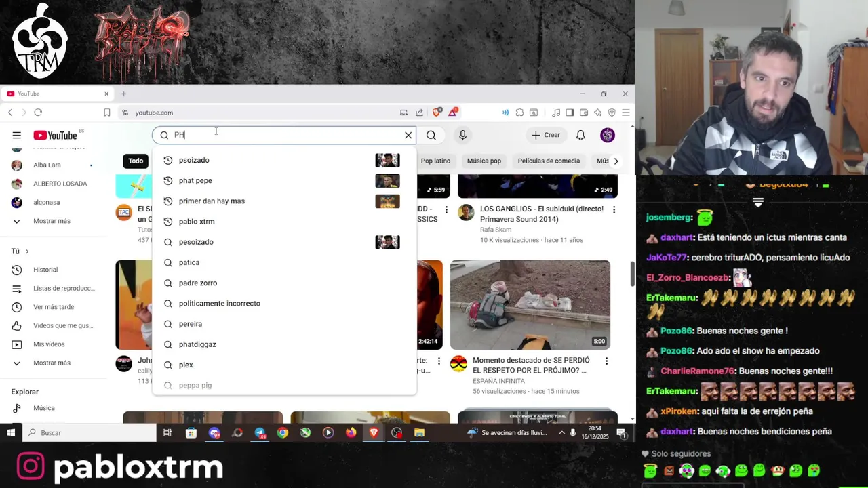Select the 'phatdiggaz' suggestion
Viewport: 868px width, 488px height.
[283, 344]
